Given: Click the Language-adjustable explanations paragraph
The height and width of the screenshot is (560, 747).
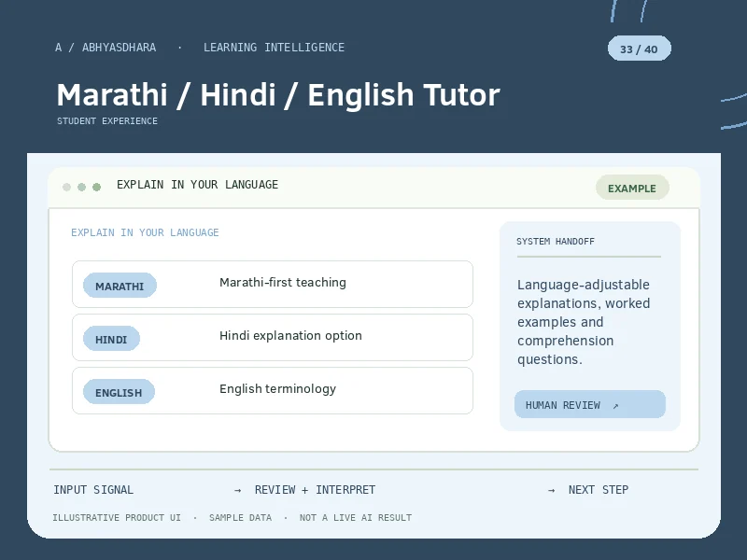Looking at the screenshot, I should coord(584,322).
